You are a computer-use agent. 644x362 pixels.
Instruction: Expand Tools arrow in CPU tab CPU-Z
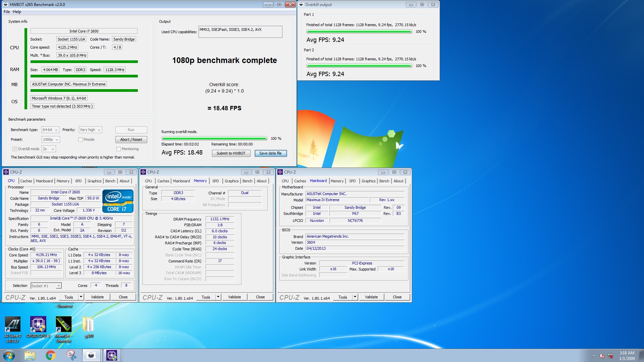click(x=81, y=297)
